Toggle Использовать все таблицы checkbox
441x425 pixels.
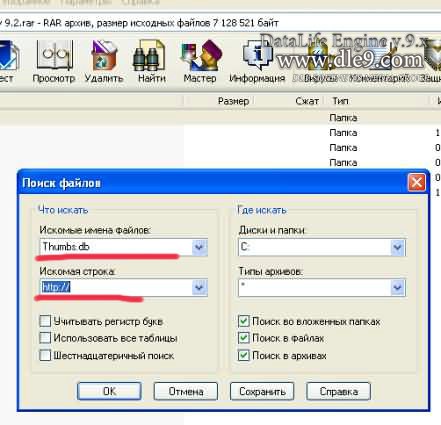coord(45,338)
